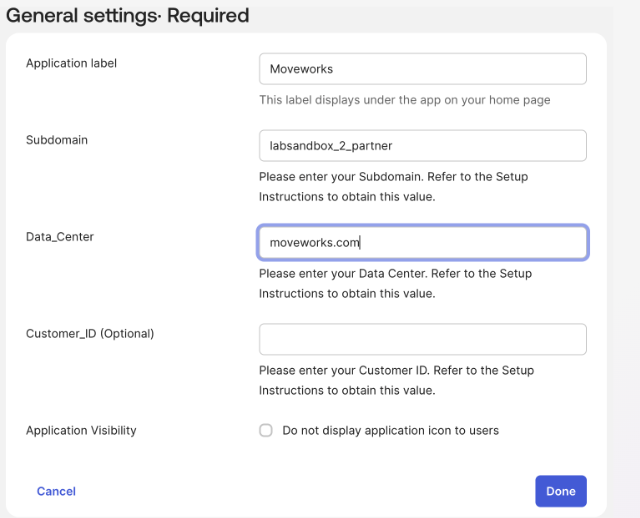Click the 'Data_Center' field label
The image size is (640, 518).
(60, 237)
